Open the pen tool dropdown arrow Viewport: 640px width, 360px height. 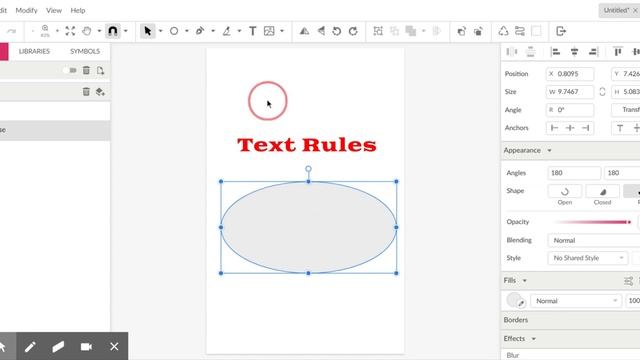coord(213,31)
